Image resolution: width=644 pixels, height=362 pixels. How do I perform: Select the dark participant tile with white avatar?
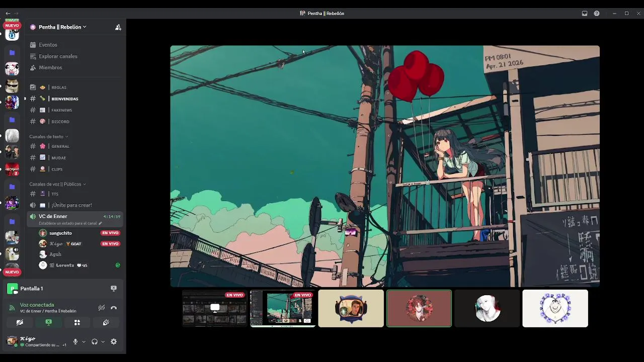coord(487,308)
